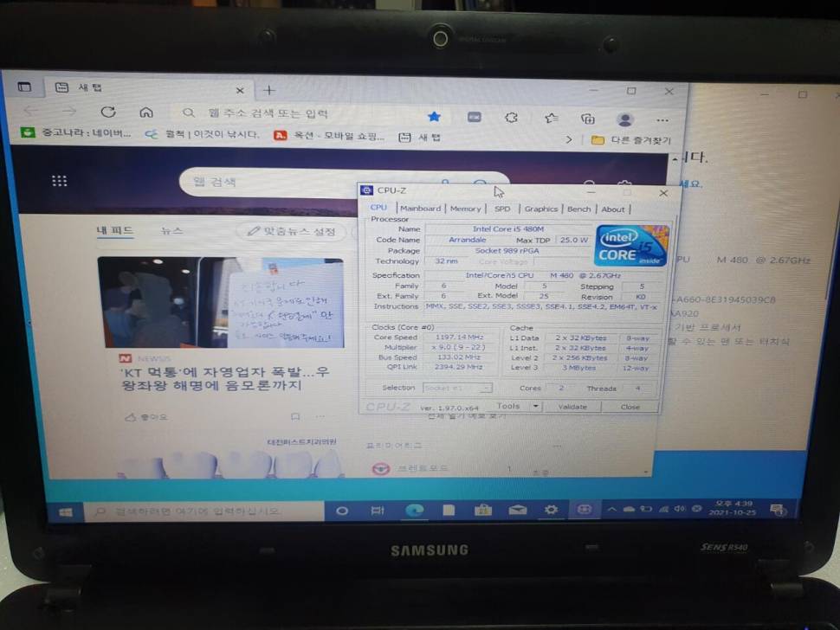Switch to CPU-Z Graphics tab
Viewport: 840px width, 630px height.
pos(540,209)
